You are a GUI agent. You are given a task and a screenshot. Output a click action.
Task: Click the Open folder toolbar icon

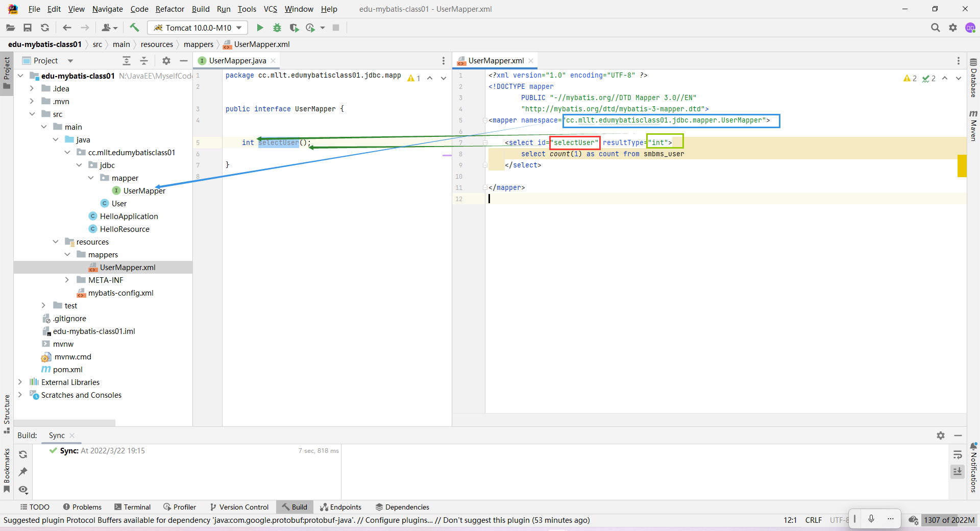[x=10, y=28]
